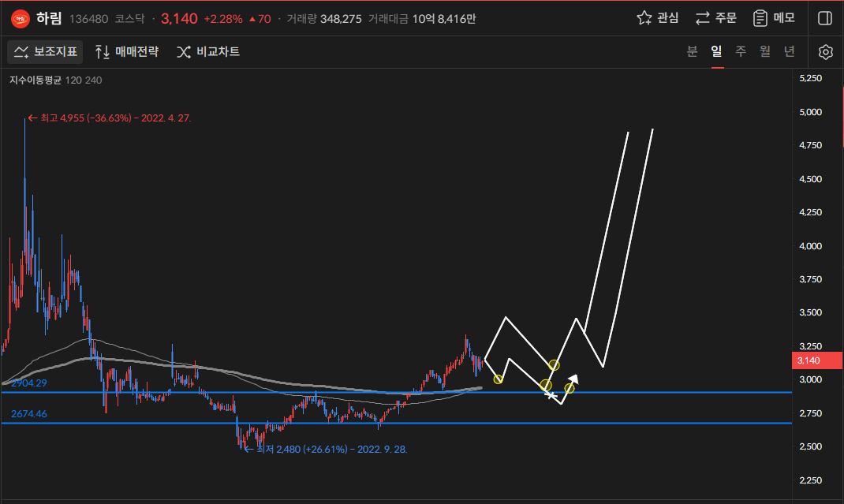Click red 3,140 price tag on axis
The width and height of the screenshot is (844, 504).
[816, 360]
